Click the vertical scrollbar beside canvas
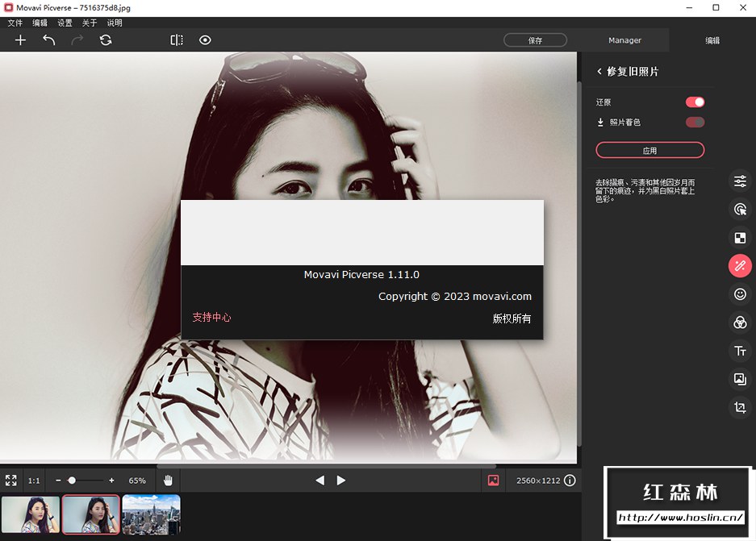 tap(579, 263)
